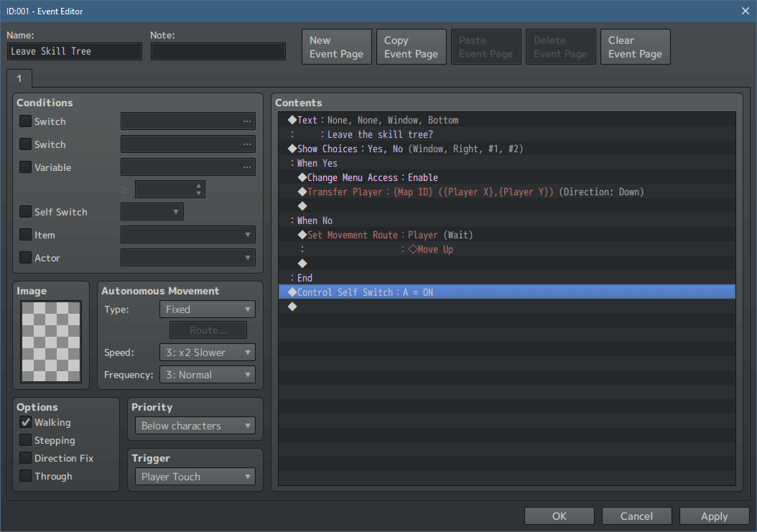The width and height of the screenshot is (757, 532).
Task: Open the Speed dropdown showing 3: x2 Slower
Action: [207, 352]
